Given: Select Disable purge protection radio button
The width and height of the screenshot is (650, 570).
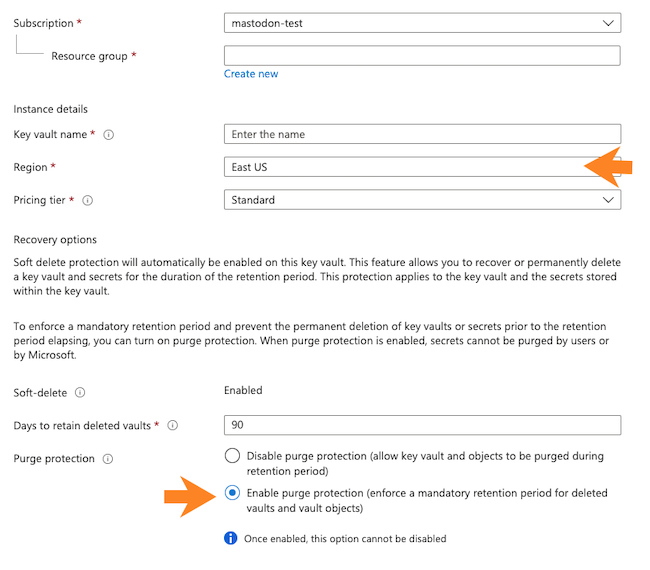Looking at the screenshot, I should (x=232, y=456).
